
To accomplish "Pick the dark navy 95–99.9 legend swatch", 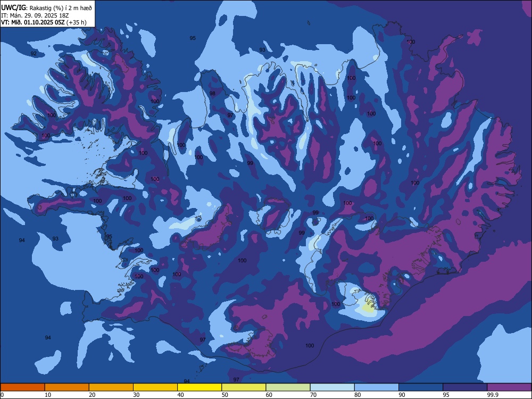I will [x=465, y=387].
